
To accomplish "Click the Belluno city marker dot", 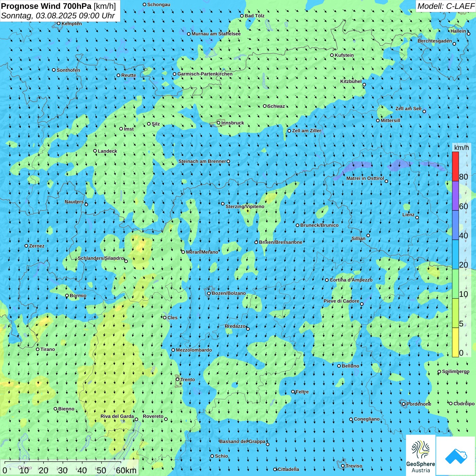I will [x=339, y=366].
